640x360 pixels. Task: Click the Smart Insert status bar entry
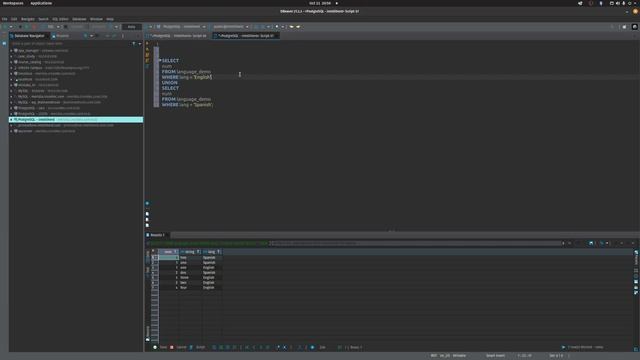click(495, 356)
